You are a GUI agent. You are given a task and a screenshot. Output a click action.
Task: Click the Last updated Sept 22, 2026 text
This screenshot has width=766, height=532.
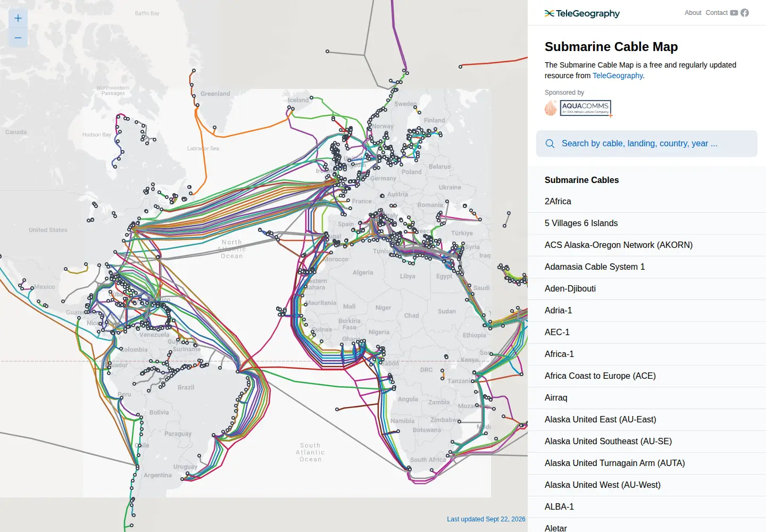tap(486, 519)
